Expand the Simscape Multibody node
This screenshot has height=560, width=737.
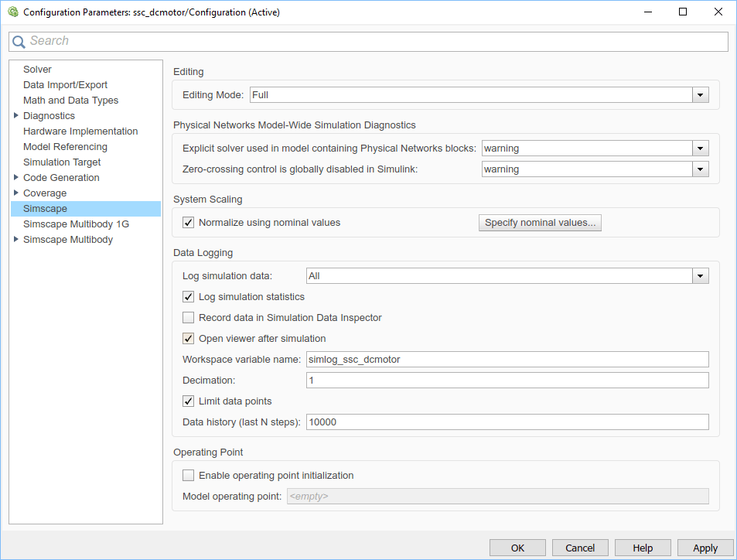coord(16,239)
